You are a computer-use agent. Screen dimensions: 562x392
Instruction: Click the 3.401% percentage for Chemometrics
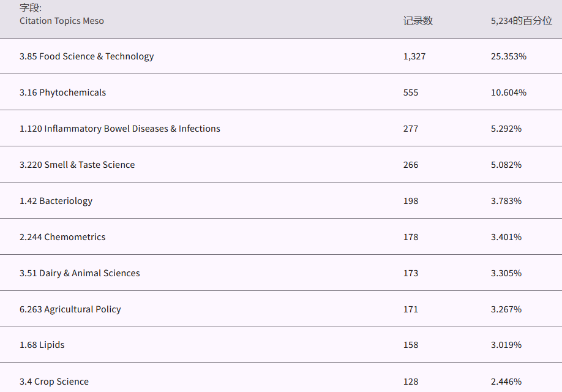click(x=506, y=237)
